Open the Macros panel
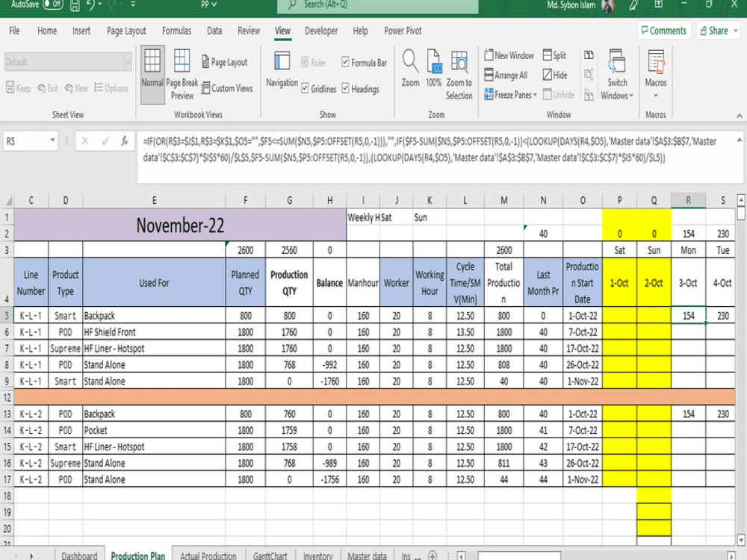747x560 pixels. coord(655,72)
